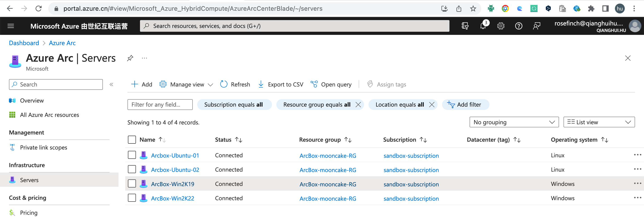The height and width of the screenshot is (223, 644).
Task: Refresh the servers list
Action: (235, 84)
